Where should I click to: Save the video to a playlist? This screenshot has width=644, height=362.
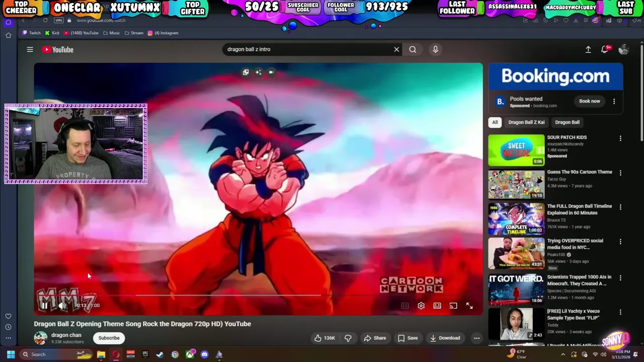click(x=408, y=338)
